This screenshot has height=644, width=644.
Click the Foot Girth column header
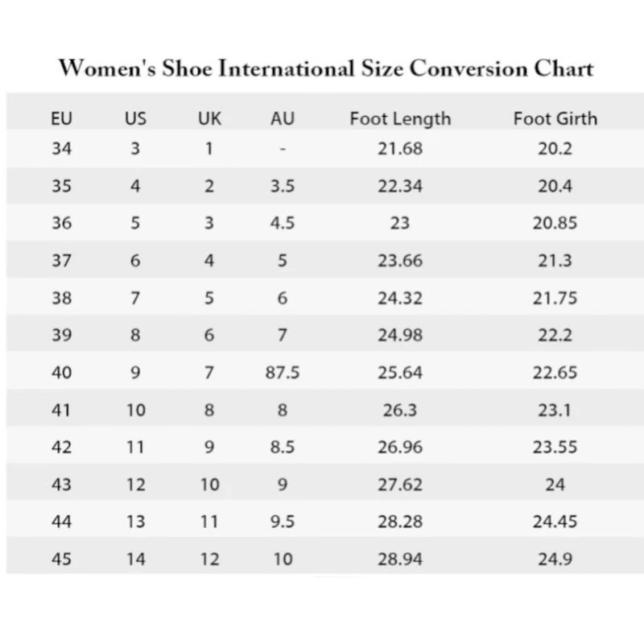pyautogui.click(x=555, y=118)
